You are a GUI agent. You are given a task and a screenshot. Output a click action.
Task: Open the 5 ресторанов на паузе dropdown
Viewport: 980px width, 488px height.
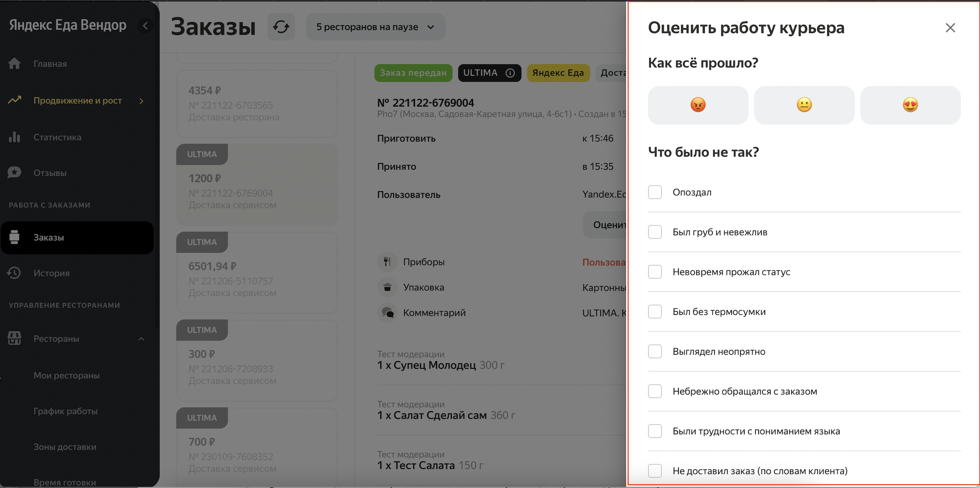click(375, 27)
